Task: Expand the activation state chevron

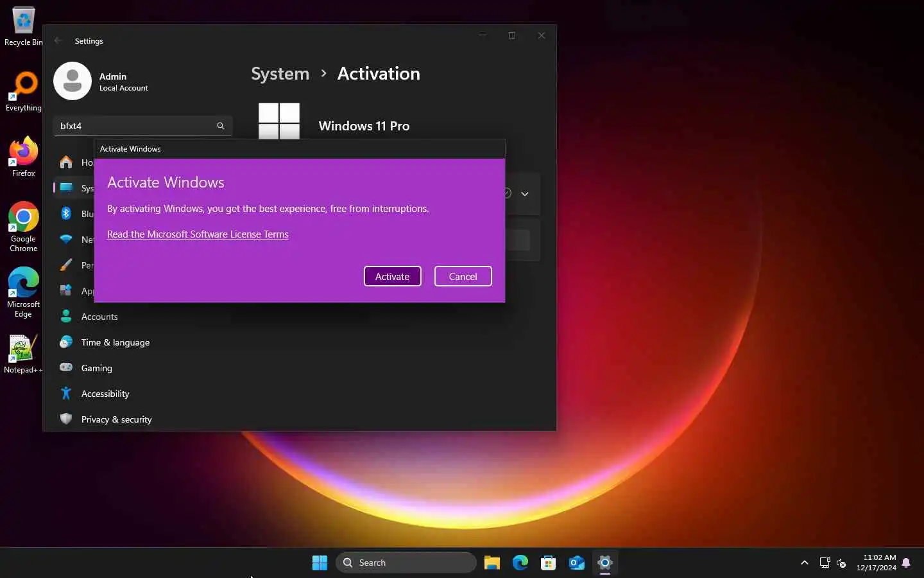Action: (x=525, y=194)
